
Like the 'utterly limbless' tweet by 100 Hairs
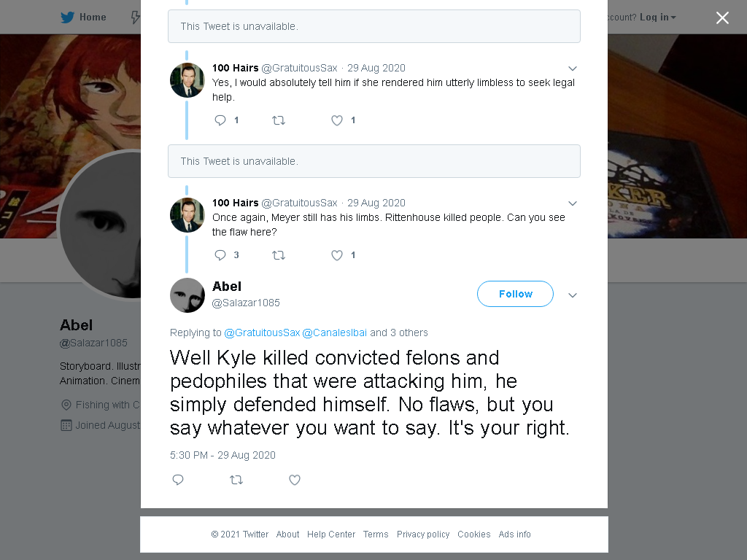(337, 120)
